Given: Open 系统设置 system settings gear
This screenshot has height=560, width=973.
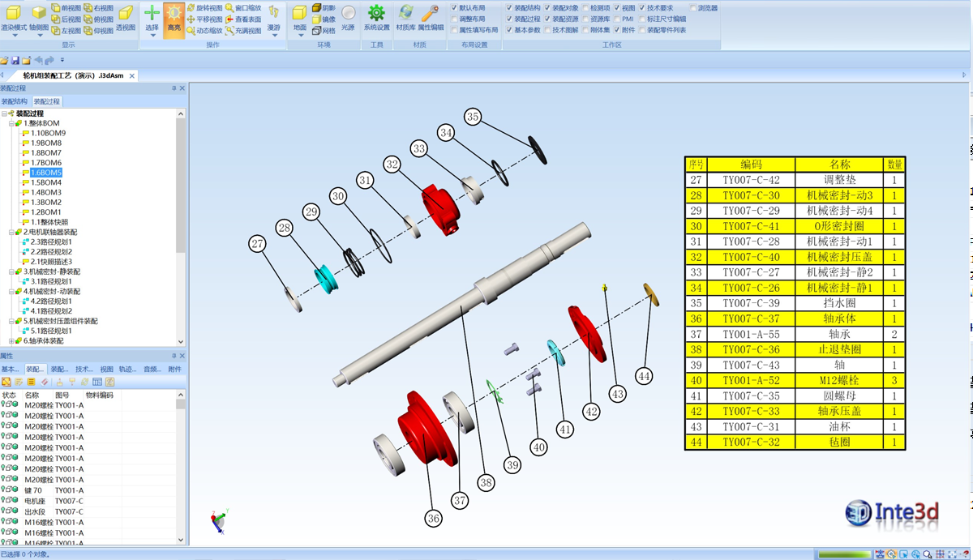Looking at the screenshot, I should pyautogui.click(x=376, y=18).
